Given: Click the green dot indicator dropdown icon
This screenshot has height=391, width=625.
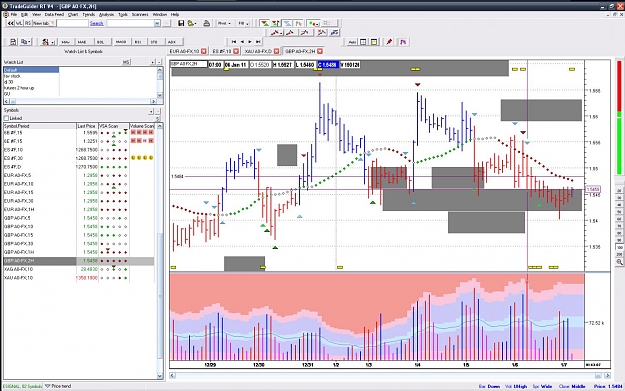Looking at the screenshot, I should tap(314, 24).
